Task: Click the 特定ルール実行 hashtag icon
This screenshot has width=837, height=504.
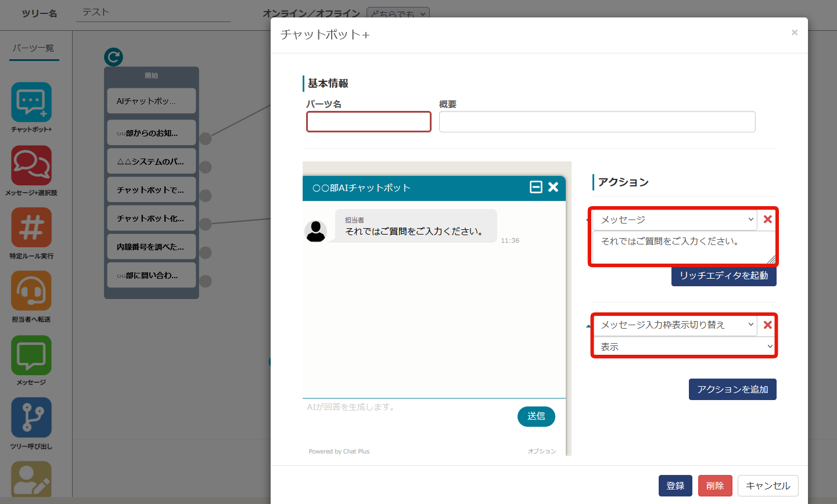Action: tap(31, 228)
